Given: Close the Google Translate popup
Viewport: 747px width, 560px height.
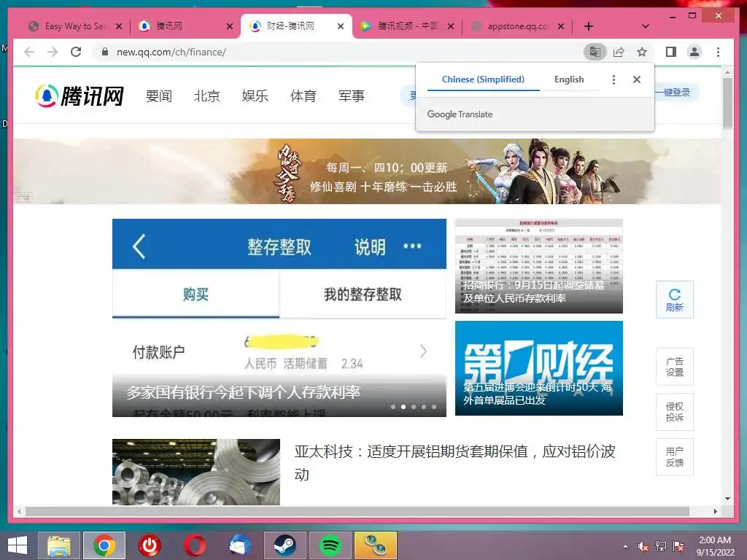Looking at the screenshot, I should click(636, 79).
